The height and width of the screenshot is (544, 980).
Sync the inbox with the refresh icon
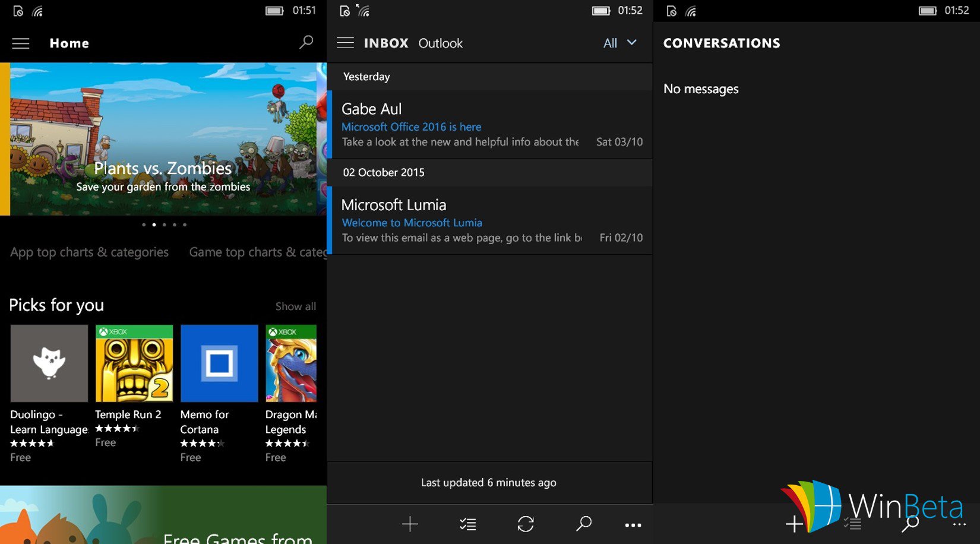526,524
